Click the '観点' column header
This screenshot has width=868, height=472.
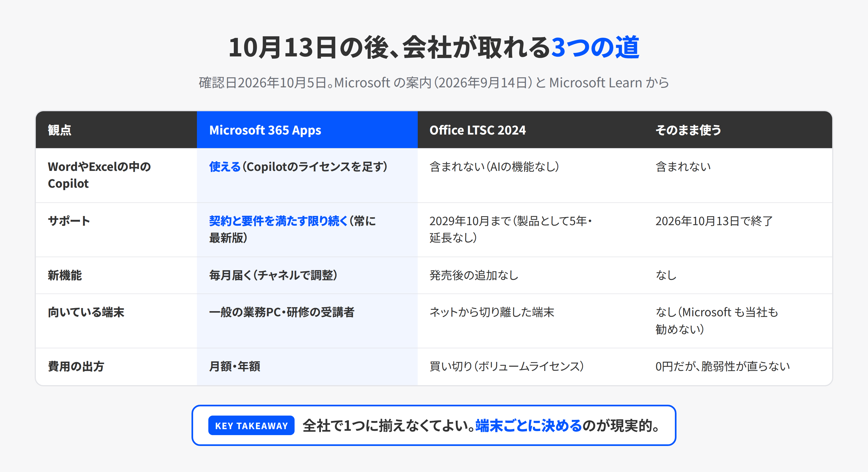click(x=116, y=130)
